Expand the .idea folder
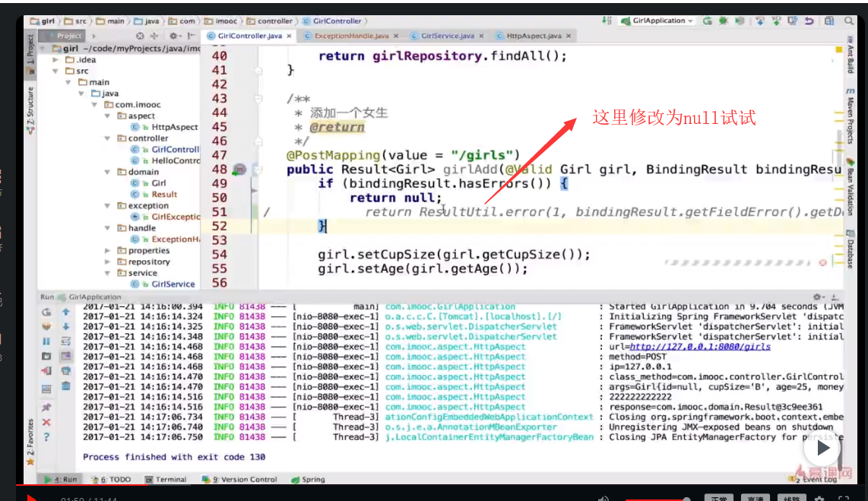This screenshot has width=868, height=501. pos(55,60)
